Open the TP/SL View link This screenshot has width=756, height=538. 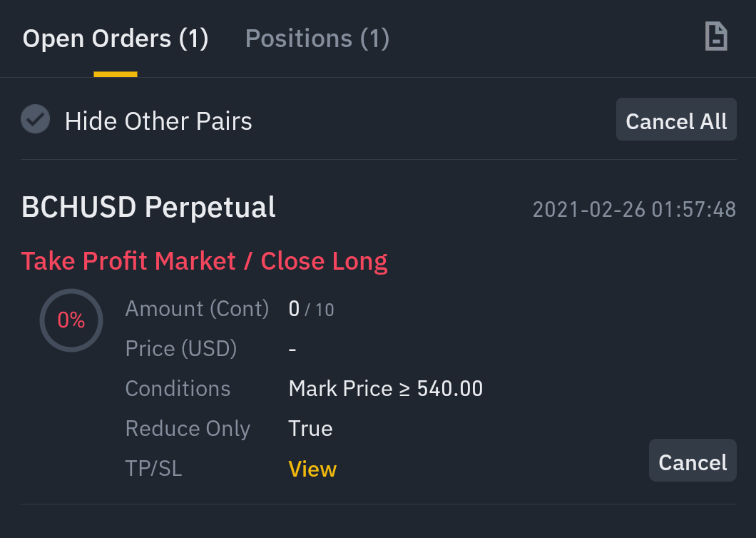pos(312,469)
